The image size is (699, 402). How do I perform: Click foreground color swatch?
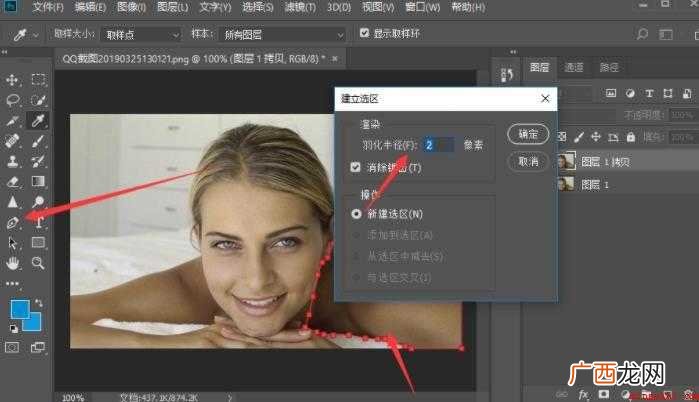tap(20, 309)
